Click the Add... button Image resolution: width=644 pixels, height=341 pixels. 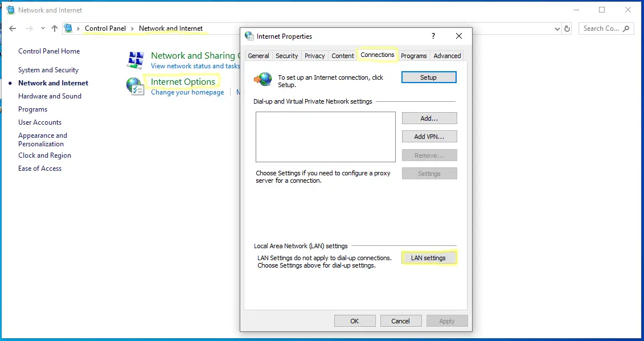point(429,118)
